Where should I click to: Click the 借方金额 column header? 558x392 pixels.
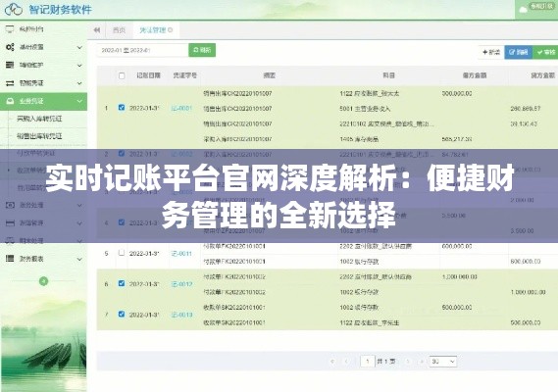point(475,75)
